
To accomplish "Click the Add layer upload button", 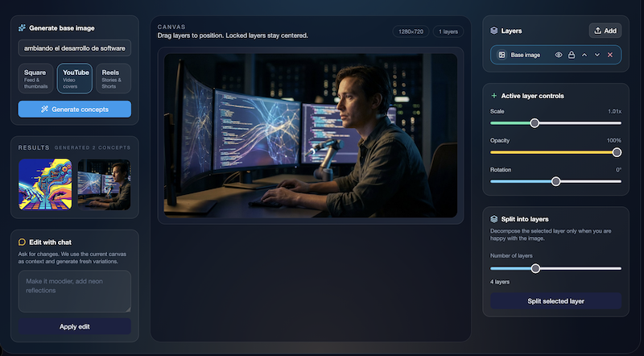I will pyautogui.click(x=605, y=31).
